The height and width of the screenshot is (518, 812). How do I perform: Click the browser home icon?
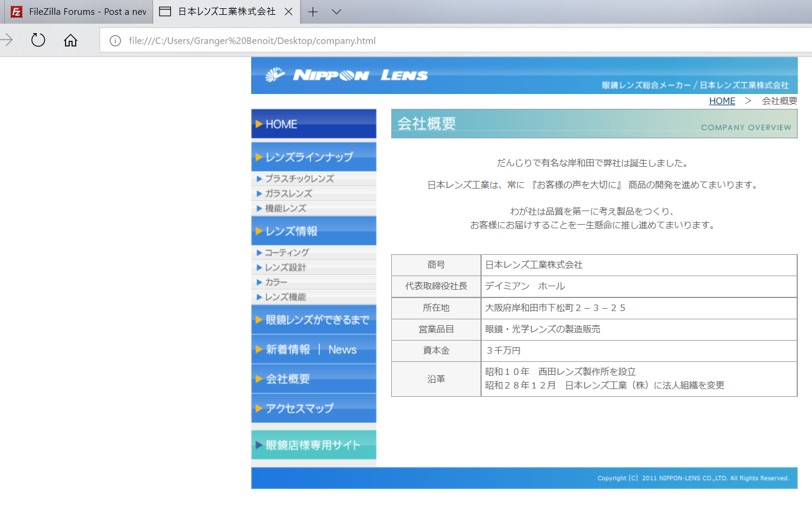tap(70, 40)
